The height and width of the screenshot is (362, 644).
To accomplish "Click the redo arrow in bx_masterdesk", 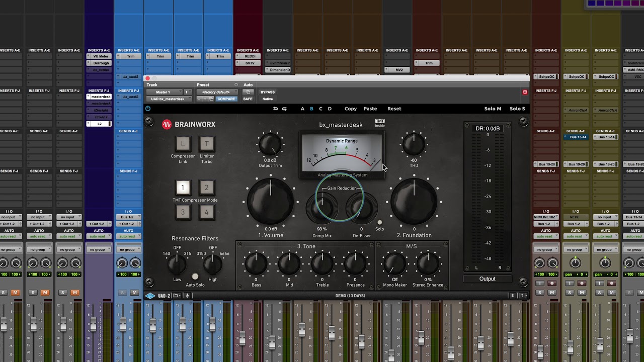I will click(284, 109).
